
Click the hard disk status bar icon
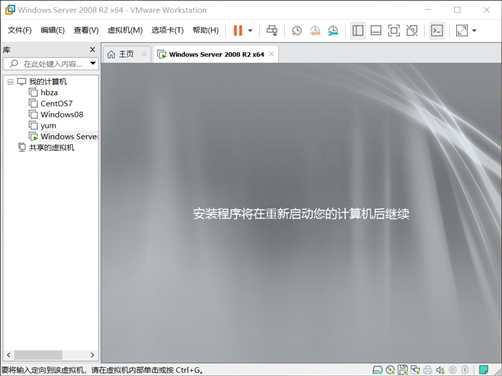377,369
